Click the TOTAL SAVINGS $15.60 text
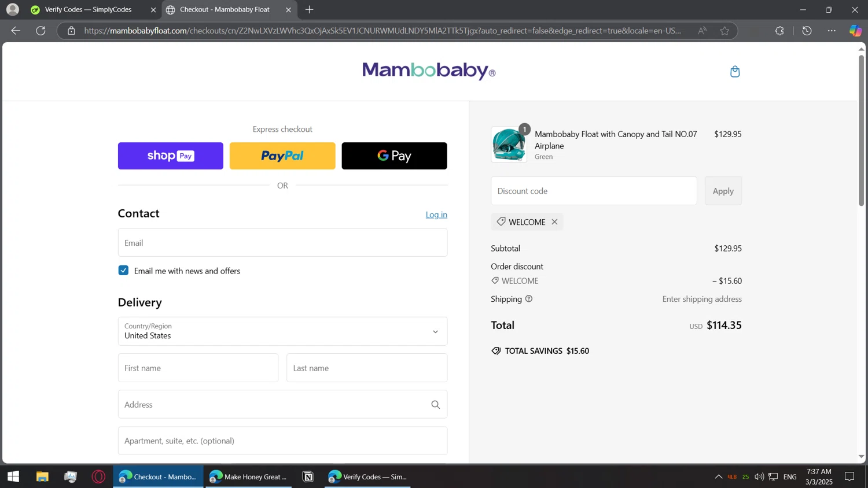This screenshot has width=868, height=488. point(547,351)
